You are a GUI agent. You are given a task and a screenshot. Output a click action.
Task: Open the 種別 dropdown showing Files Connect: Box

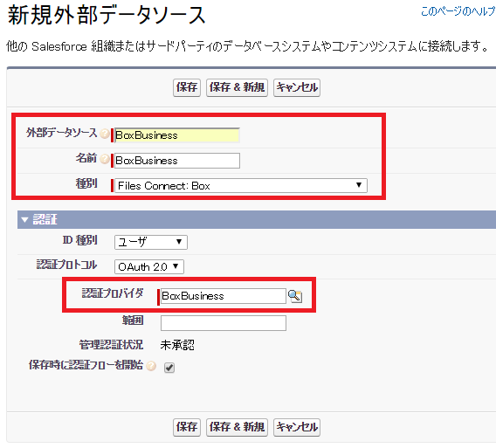pyautogui.click(x=241, y=185)
